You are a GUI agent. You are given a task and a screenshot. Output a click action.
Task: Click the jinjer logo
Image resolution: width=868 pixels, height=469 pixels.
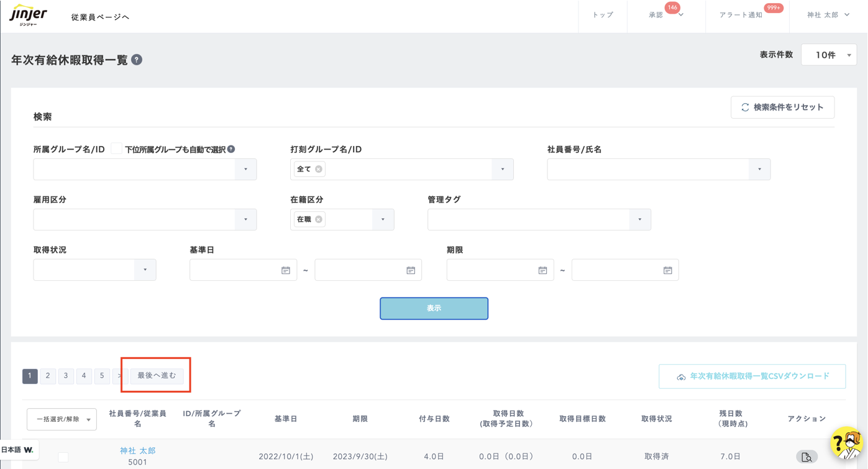(29, 15)
